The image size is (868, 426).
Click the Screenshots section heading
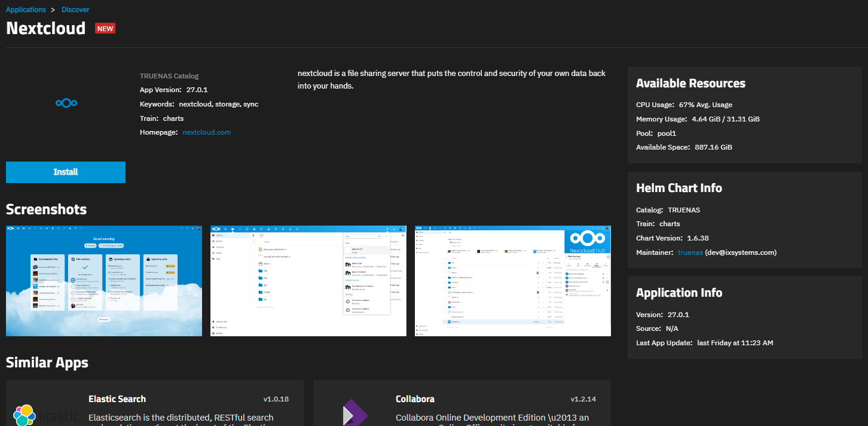click(46, 209)
